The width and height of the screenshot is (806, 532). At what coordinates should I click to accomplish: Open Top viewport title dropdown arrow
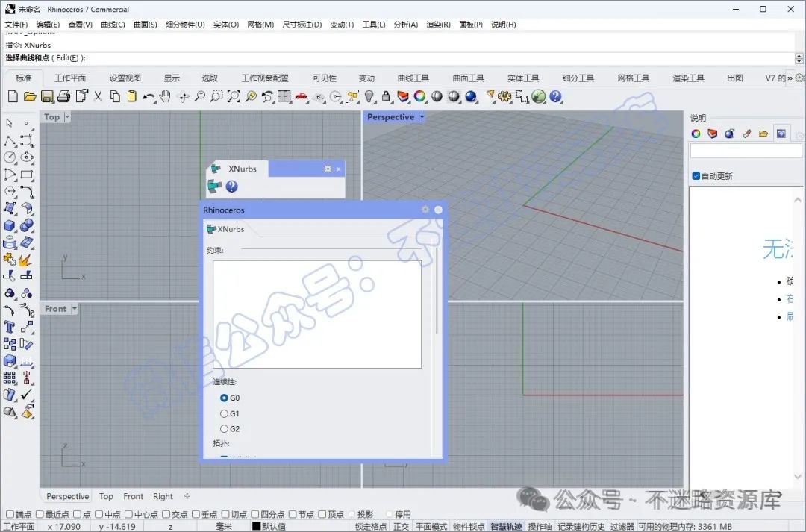click(x=67, y=117)
